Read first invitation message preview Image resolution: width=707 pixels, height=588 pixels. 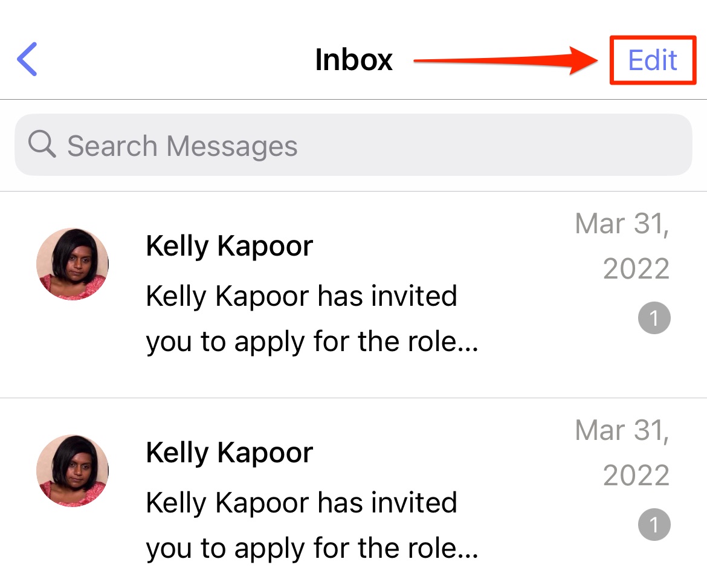click(312, 319)
